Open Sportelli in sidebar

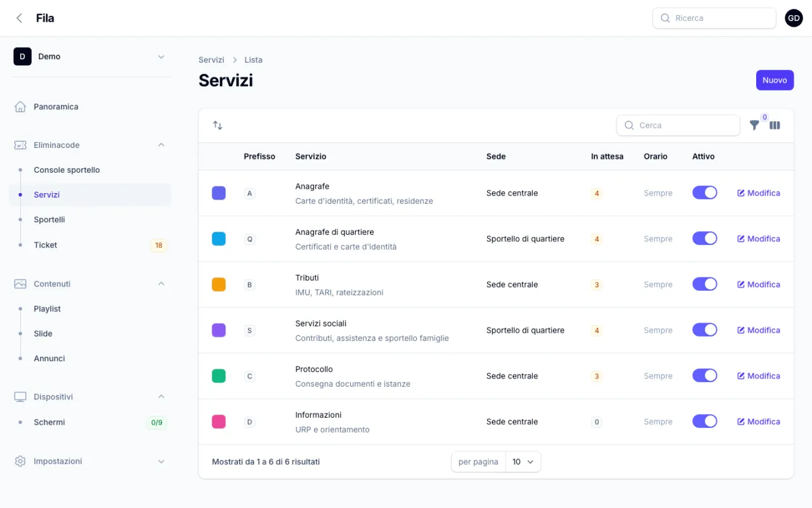(x=90, y=220)
